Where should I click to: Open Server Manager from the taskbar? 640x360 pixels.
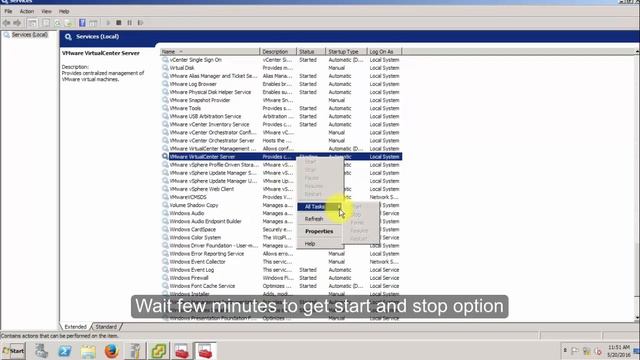pyautogui.click(x=41, y=351)
